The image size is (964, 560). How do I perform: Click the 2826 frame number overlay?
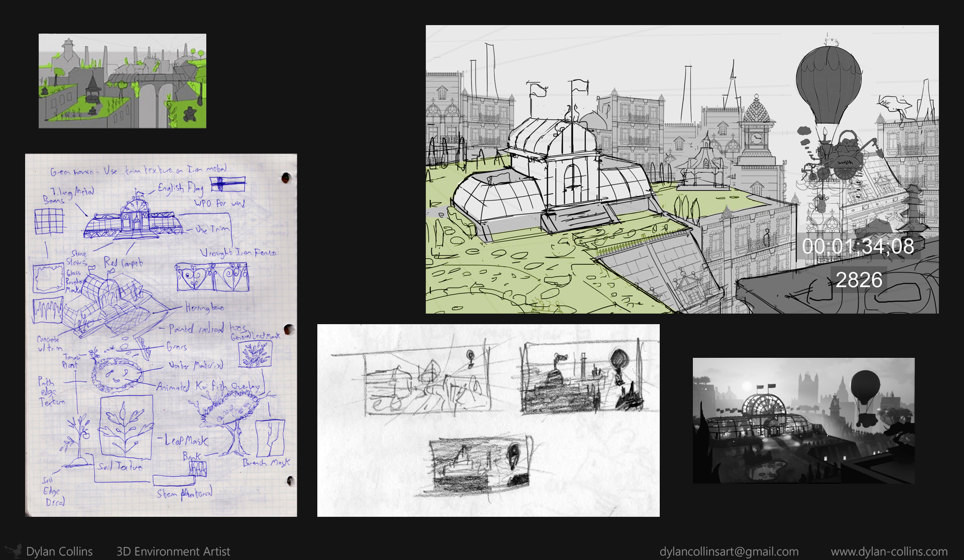click(859, 280)
